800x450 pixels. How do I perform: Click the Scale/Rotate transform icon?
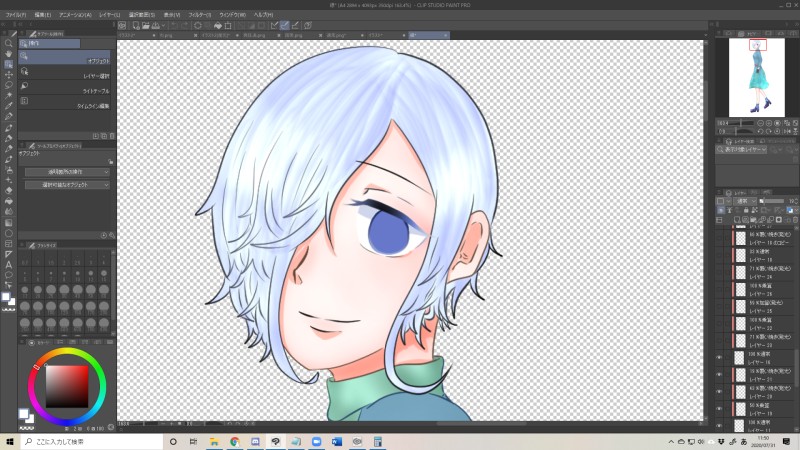pos(228,25)
